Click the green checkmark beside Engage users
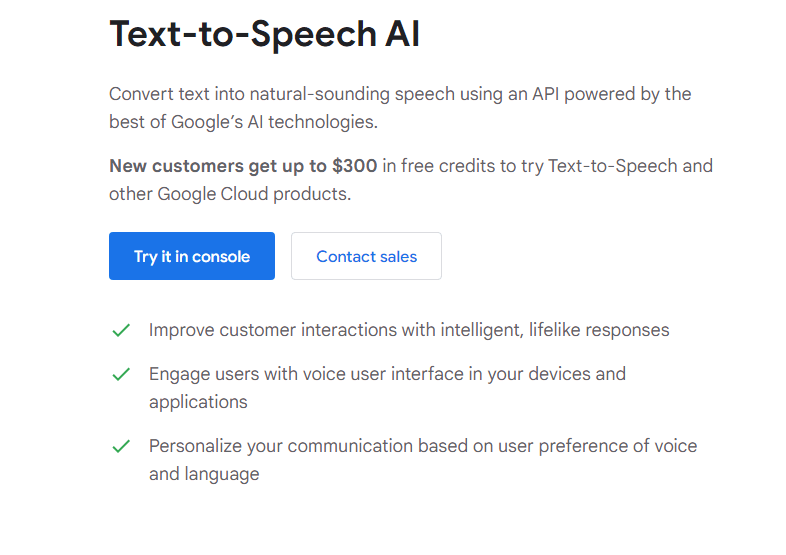The width and height of the screenshot is (786, 555). 121,374
